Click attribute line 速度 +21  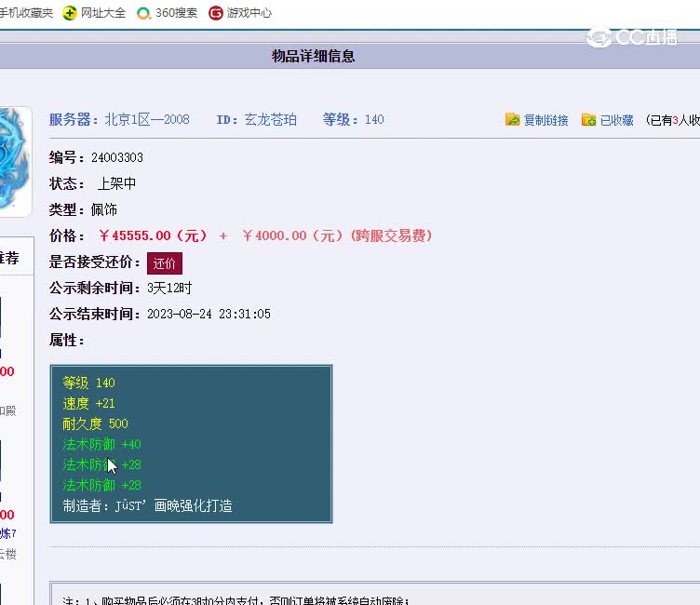point(88,404)
